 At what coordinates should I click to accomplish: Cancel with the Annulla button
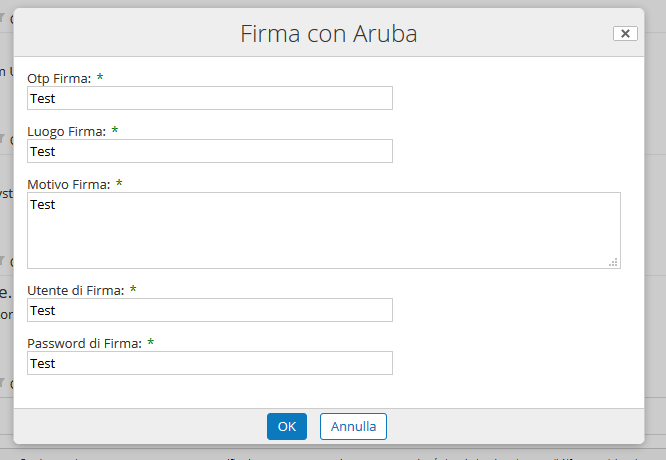coord(353,426)
